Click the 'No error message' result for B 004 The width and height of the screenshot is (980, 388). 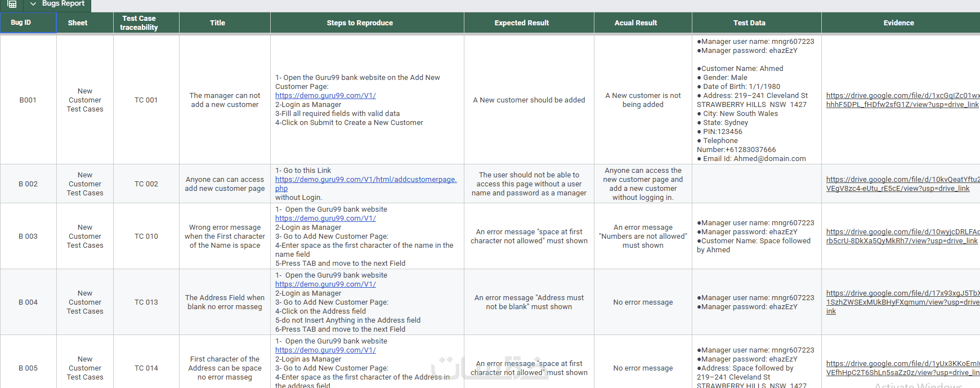pos(643,302)
